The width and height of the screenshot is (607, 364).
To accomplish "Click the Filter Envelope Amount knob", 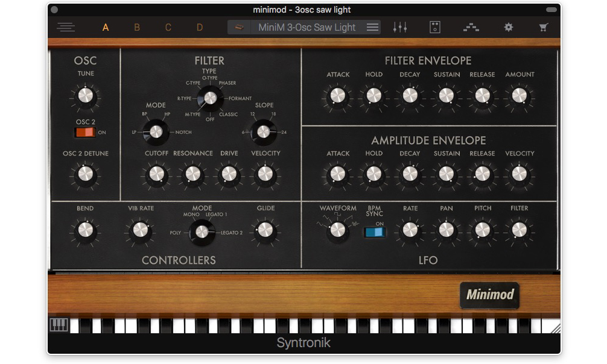I will pyautogui.click(x=519, y=95).
